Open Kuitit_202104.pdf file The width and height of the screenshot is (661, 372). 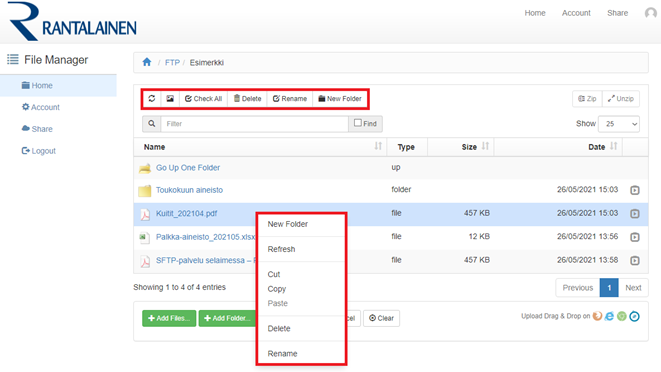[186, 213]
